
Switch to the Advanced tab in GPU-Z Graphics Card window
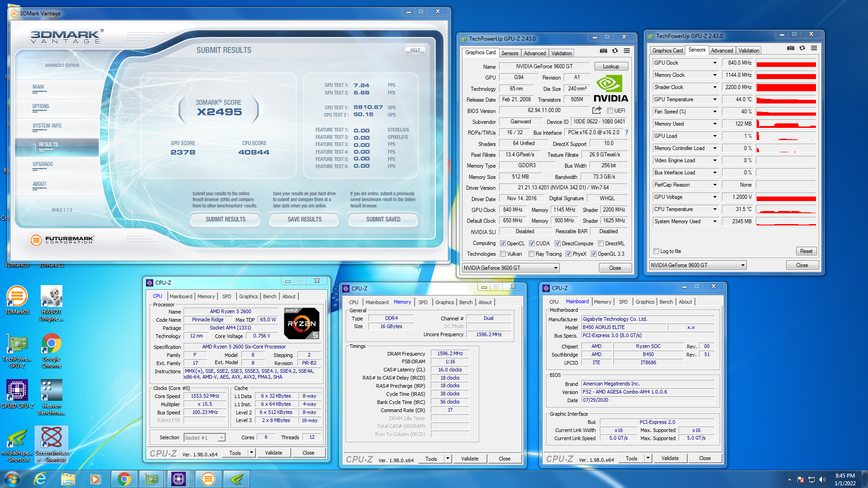tap(535, 53)
